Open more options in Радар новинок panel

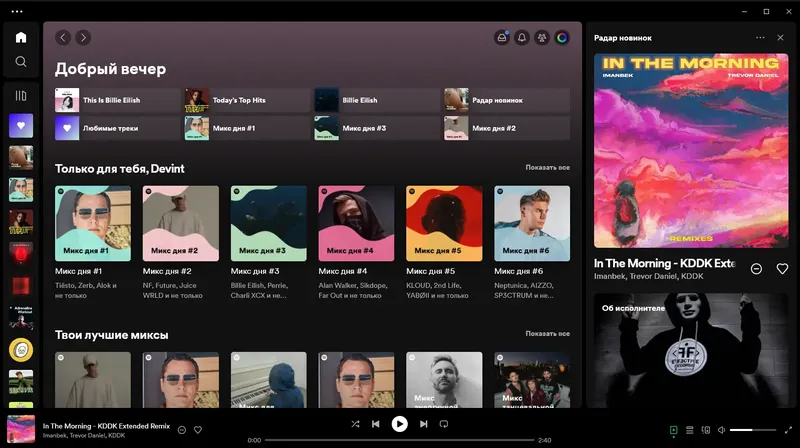(760, 38)
